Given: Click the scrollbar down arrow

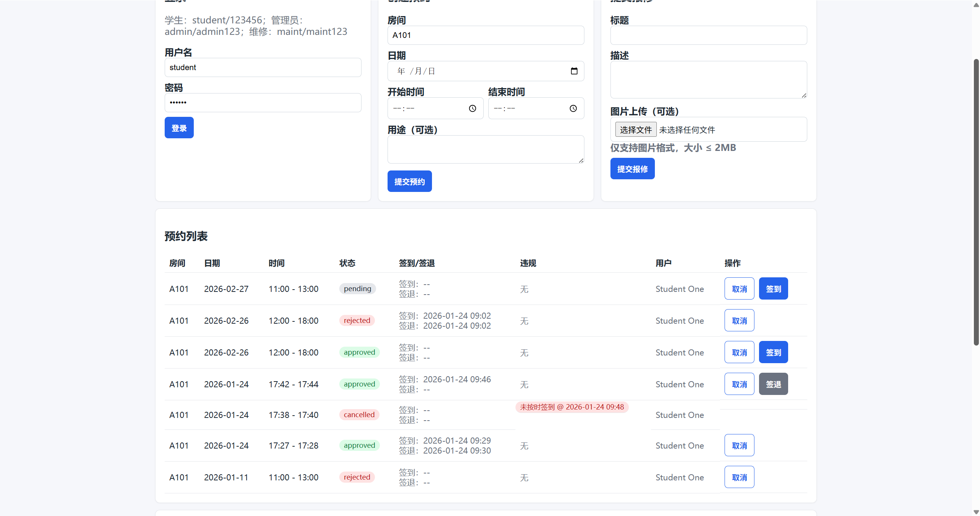Looking at the screenshot, I should click(976, 512).
